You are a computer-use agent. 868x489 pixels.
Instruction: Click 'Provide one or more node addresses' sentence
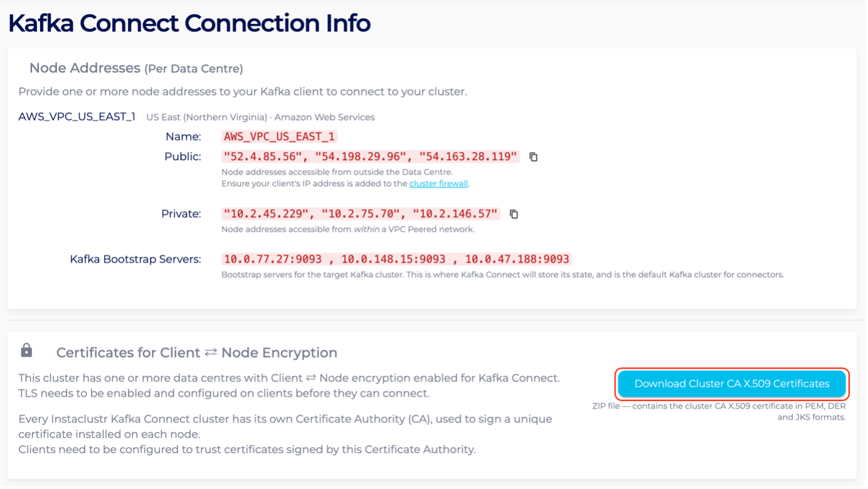pyautogui.click(x=243, y=92)
